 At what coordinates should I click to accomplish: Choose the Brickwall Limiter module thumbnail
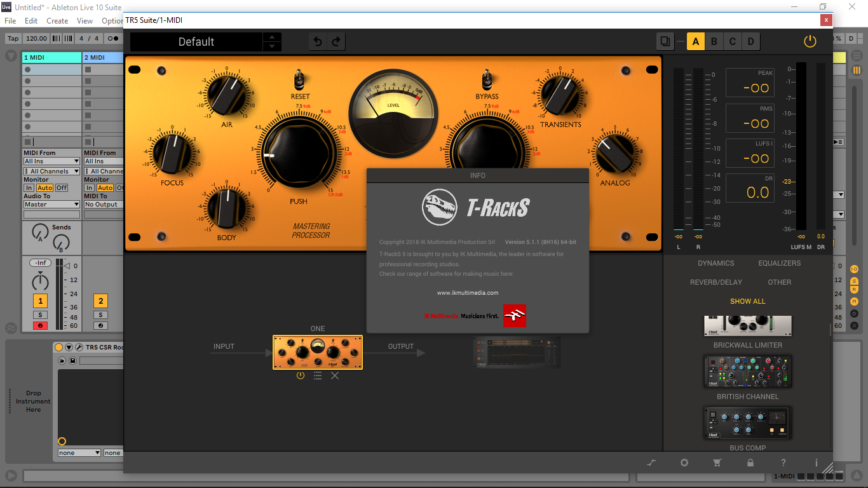[748, 326]
